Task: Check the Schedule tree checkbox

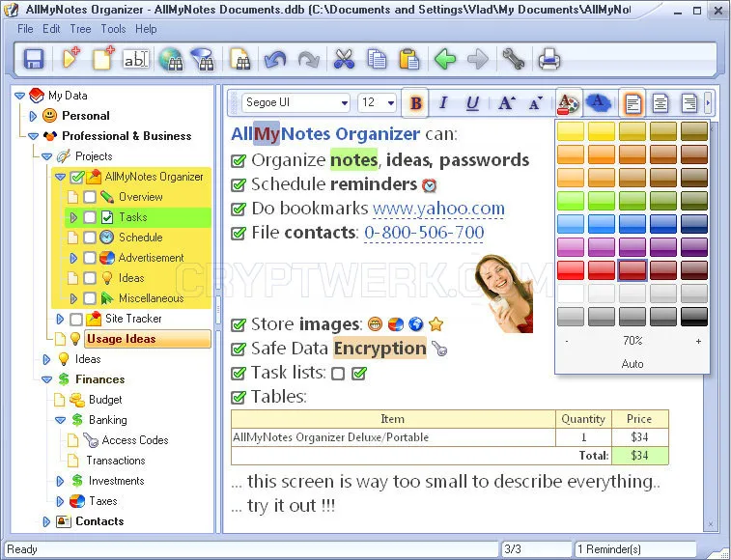Action: coord(90,238)
